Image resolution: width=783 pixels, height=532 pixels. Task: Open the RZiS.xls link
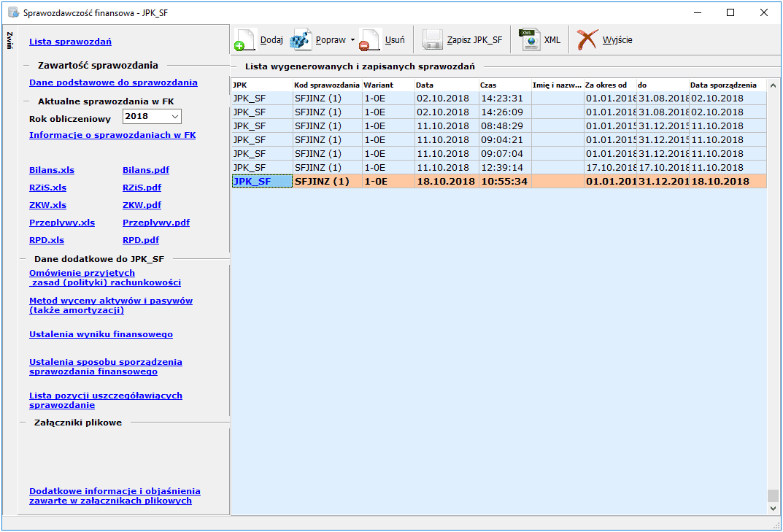tap(48, 188)
